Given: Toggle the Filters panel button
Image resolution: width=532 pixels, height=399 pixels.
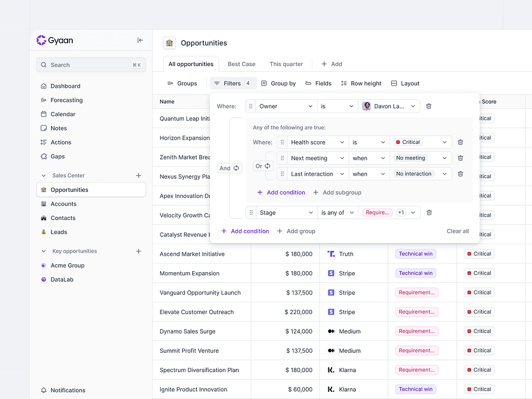Looking at the screenshot, I should pyautogui.click(x=233, y=83).
